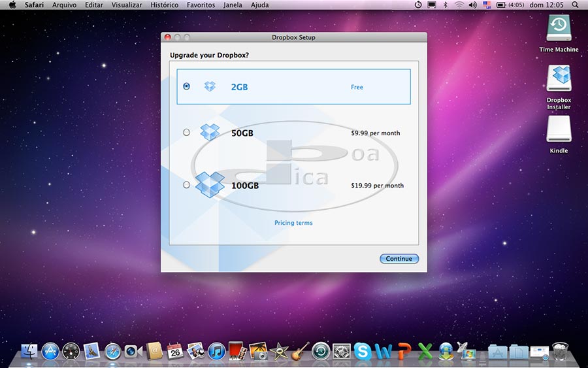Select the 2GB Free plan radio button
The image size is (588, 368).
point(186,86)
